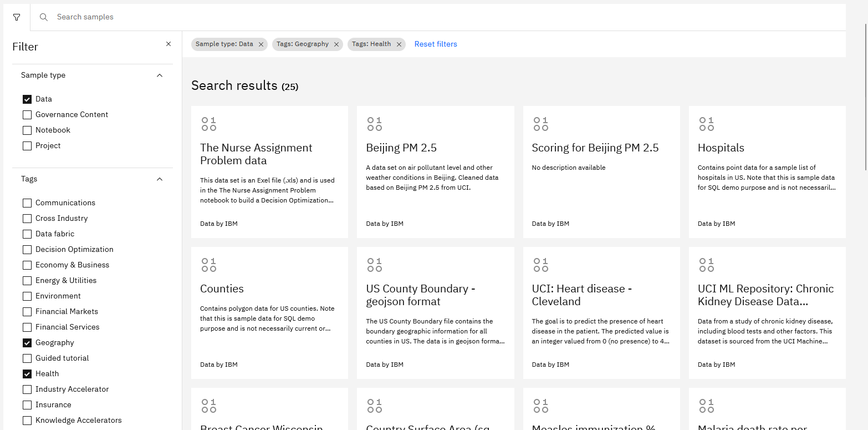Collapse the Sample type section chevron

click(x=160, y=75)
